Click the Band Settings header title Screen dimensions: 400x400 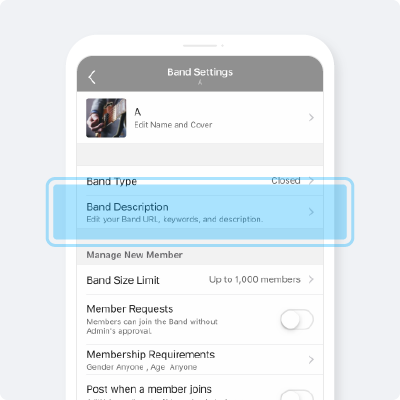200,72
